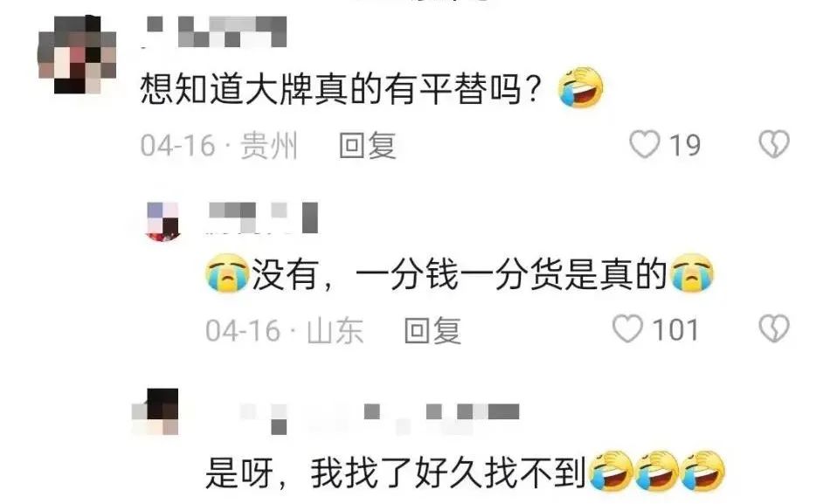Like the 贵州 comment with 19 likes
The width and height of the screenshot is (837, 504).
click(645, 144)
